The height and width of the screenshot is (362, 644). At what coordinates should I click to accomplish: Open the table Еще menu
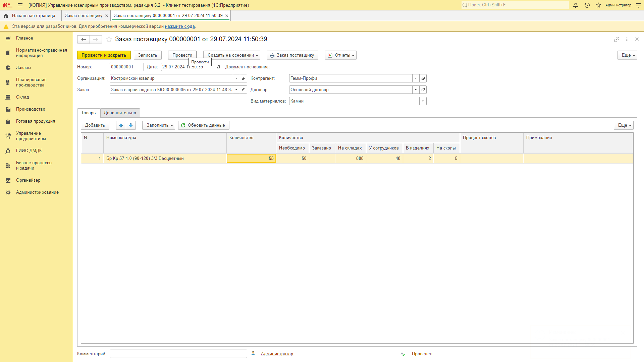[624, 125]
